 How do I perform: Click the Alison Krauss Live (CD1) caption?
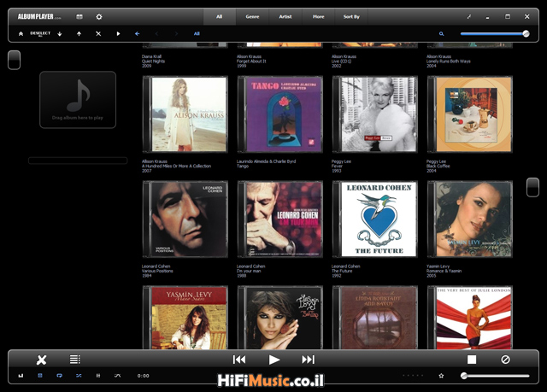(x=344, y=61)
